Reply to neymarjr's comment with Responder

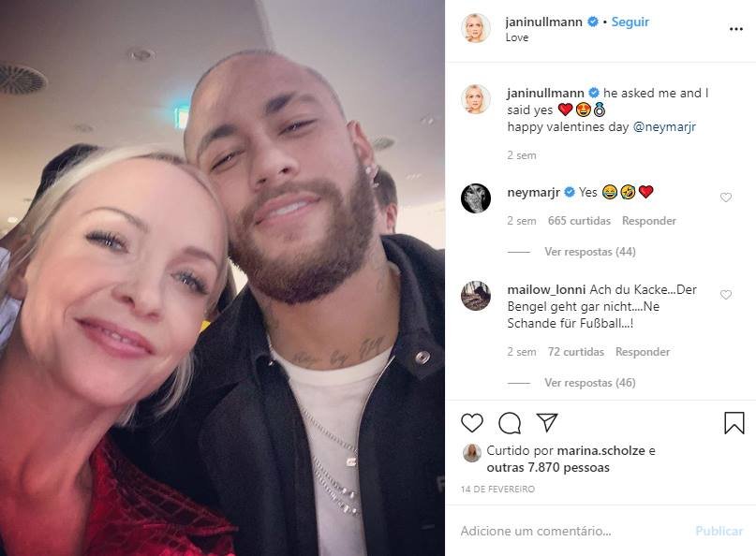[x=649, y=221]
